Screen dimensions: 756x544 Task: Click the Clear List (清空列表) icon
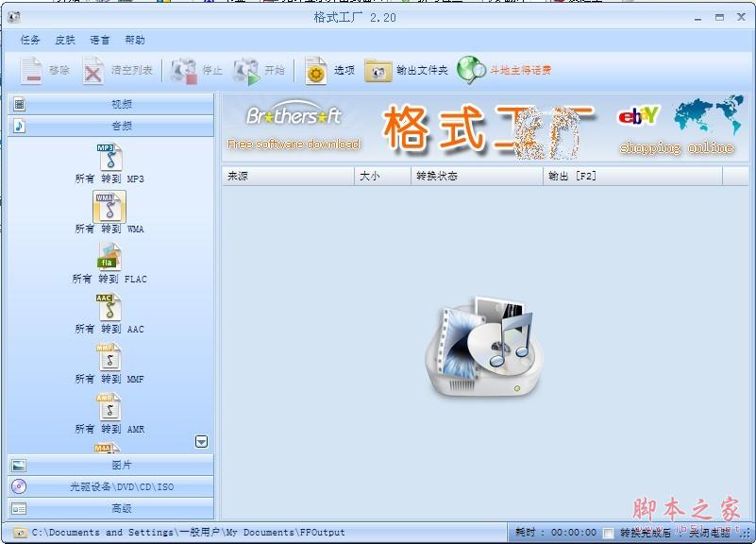[x=92, y=71]
